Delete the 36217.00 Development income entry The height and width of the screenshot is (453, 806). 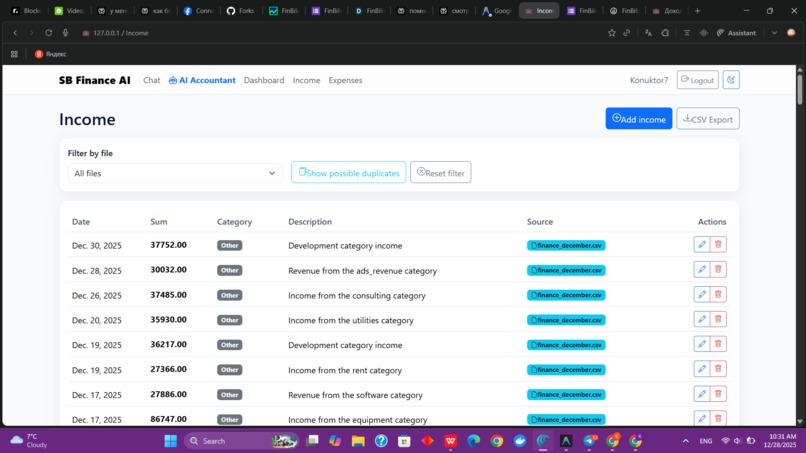click(x=718, y=344)
